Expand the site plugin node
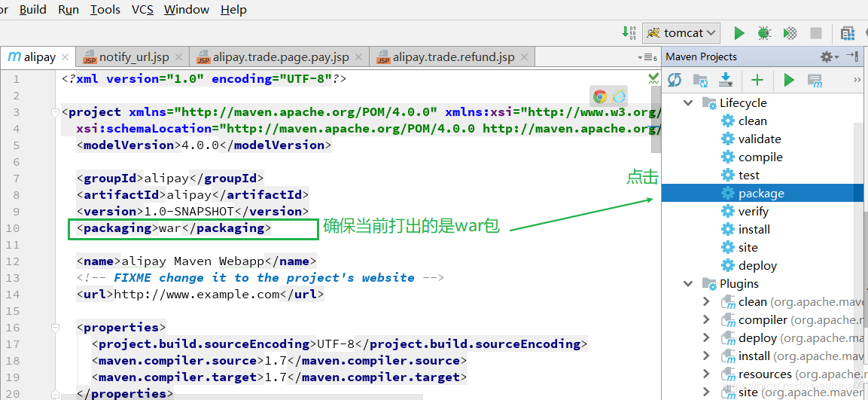Image resolution: width=868 pixels, height=400 pixels. [706, 392]
